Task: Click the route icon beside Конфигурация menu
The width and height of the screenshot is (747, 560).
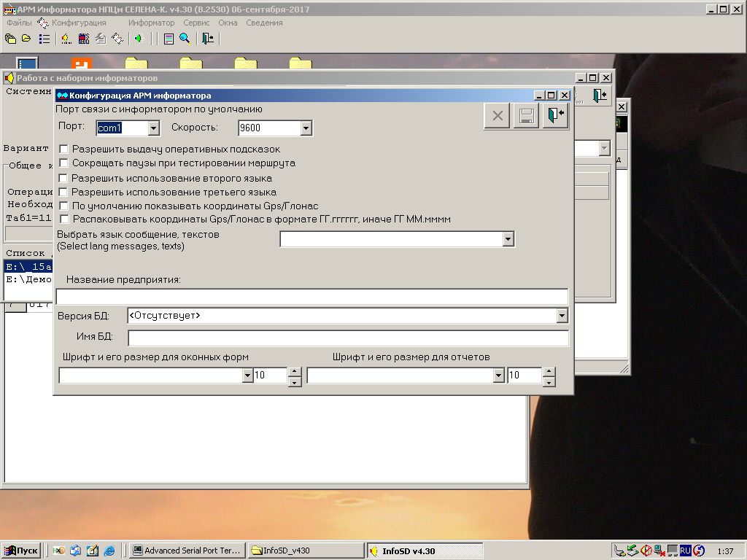Action: (43, 23)
